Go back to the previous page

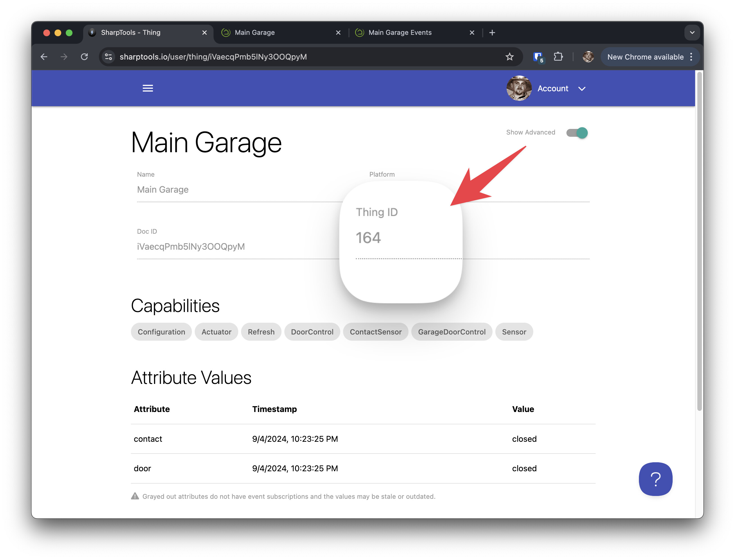tap(44, 57)
